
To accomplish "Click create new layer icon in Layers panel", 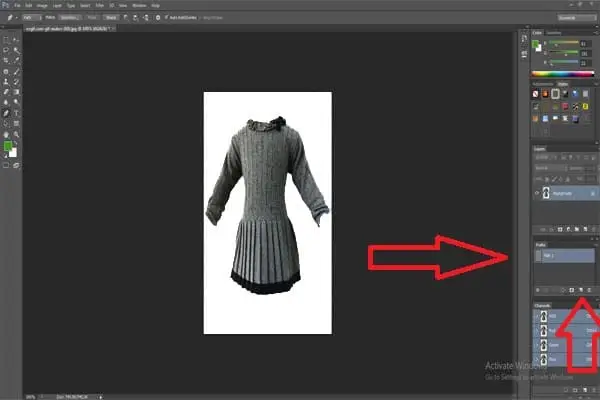I will 585,229.
